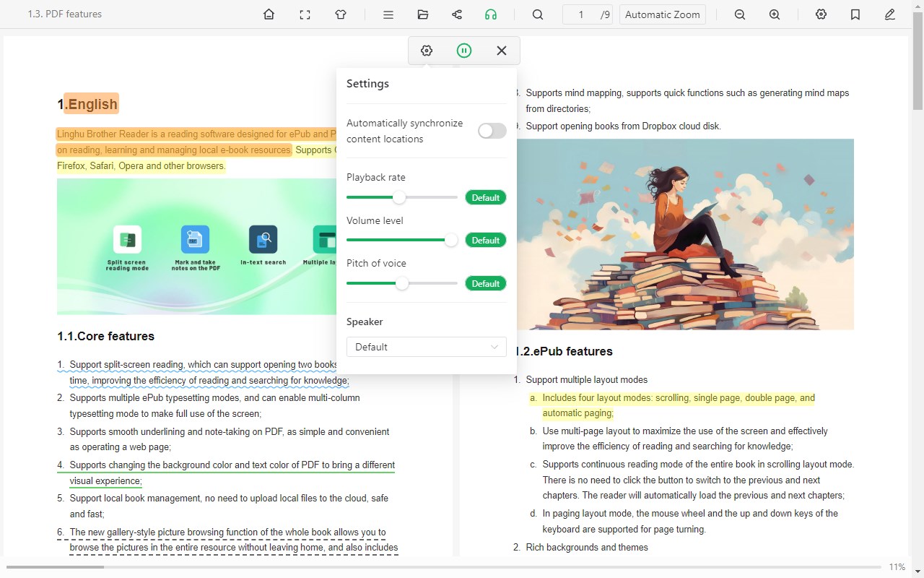Open the table of contents list icon
Viewport: 924px width, 578px height.
pos(388,14)
